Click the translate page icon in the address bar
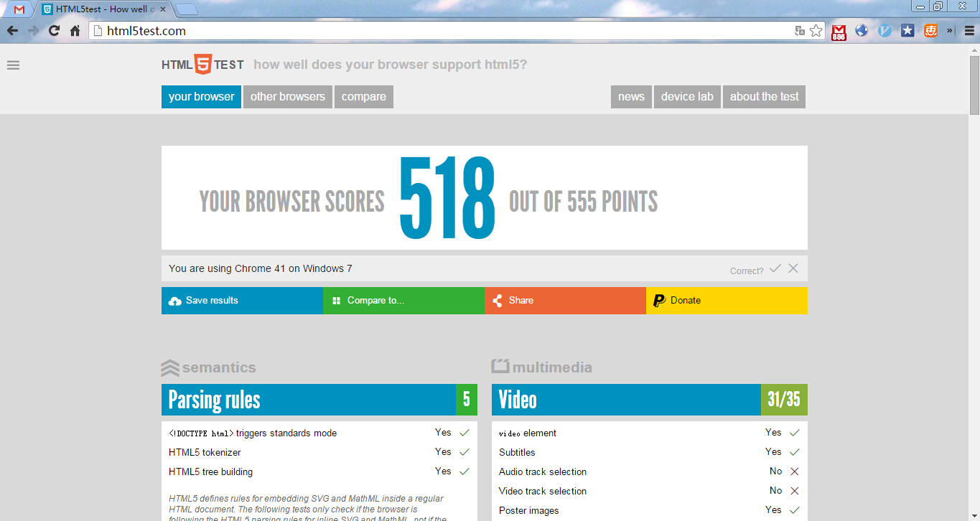 coord(800,31)
